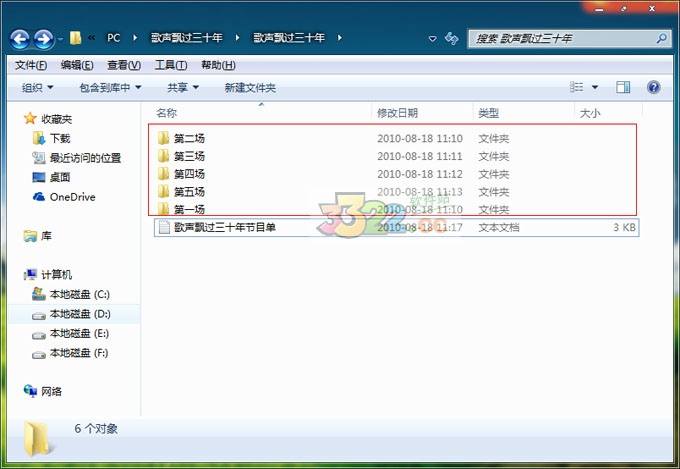
Task: Click 新建文件夹 button
Action: click(x=250, y=88)
